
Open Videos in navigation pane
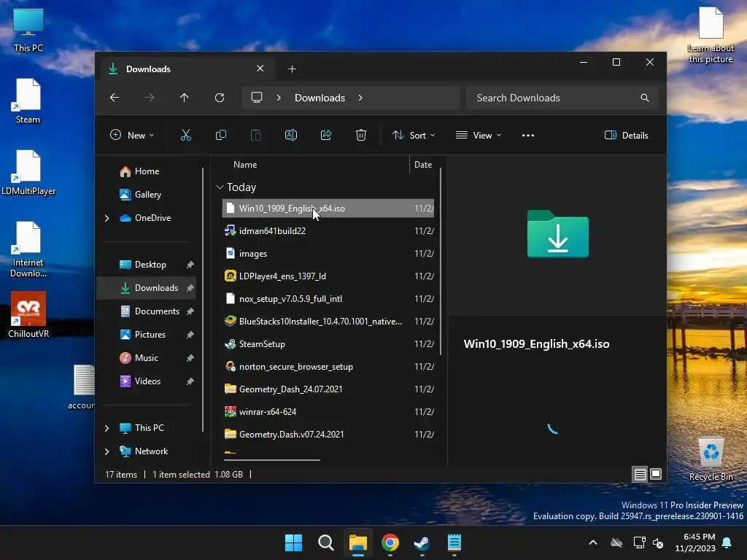[x=147, y=381]
